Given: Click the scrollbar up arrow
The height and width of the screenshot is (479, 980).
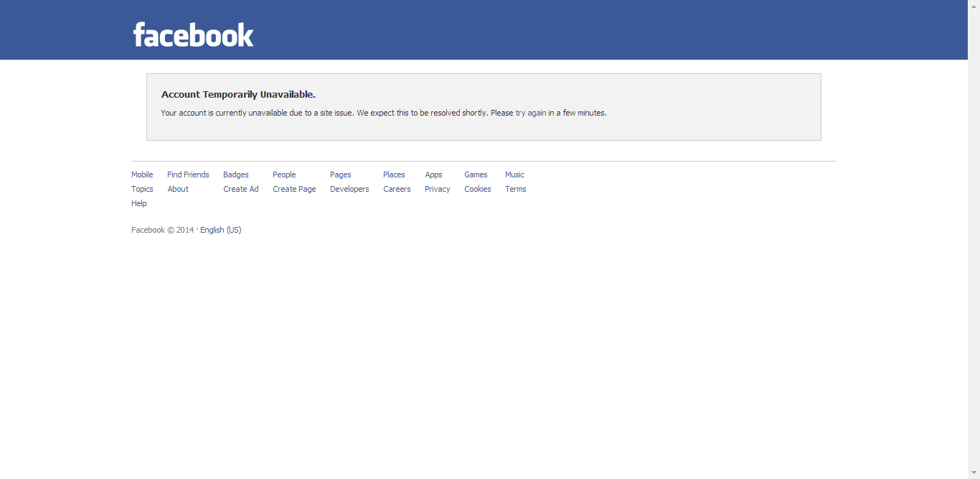Looking at the screenshot, I should pos(974,6).
